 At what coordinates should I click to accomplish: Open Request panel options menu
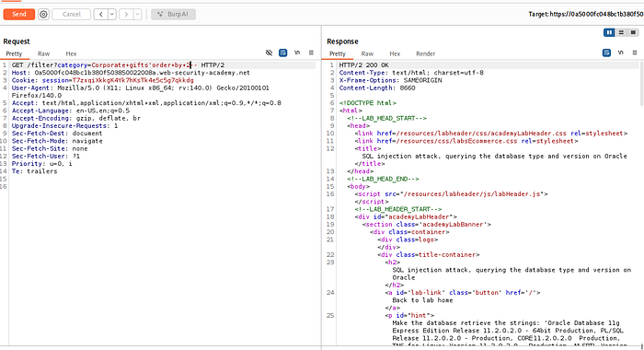(311, 52)
